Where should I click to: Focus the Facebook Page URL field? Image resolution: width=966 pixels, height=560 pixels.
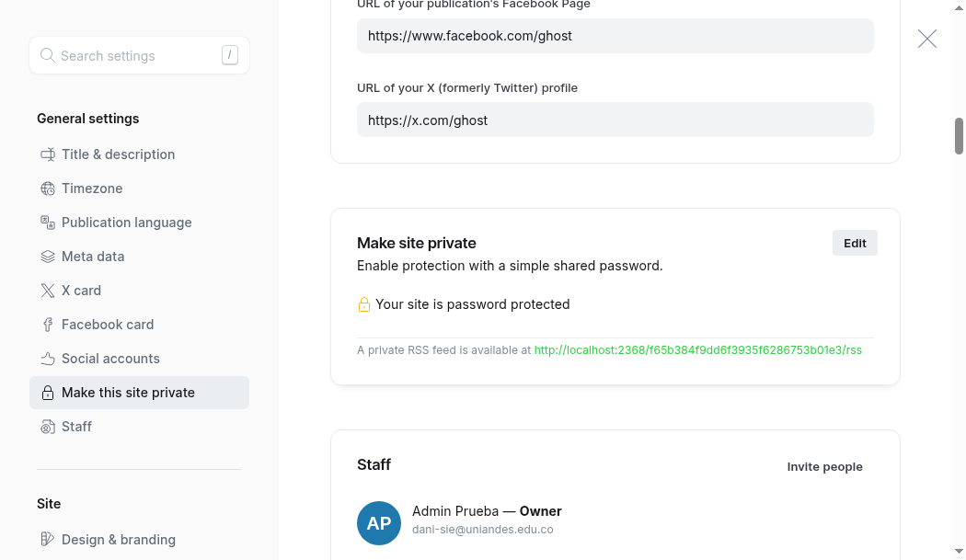click(615, 36)
